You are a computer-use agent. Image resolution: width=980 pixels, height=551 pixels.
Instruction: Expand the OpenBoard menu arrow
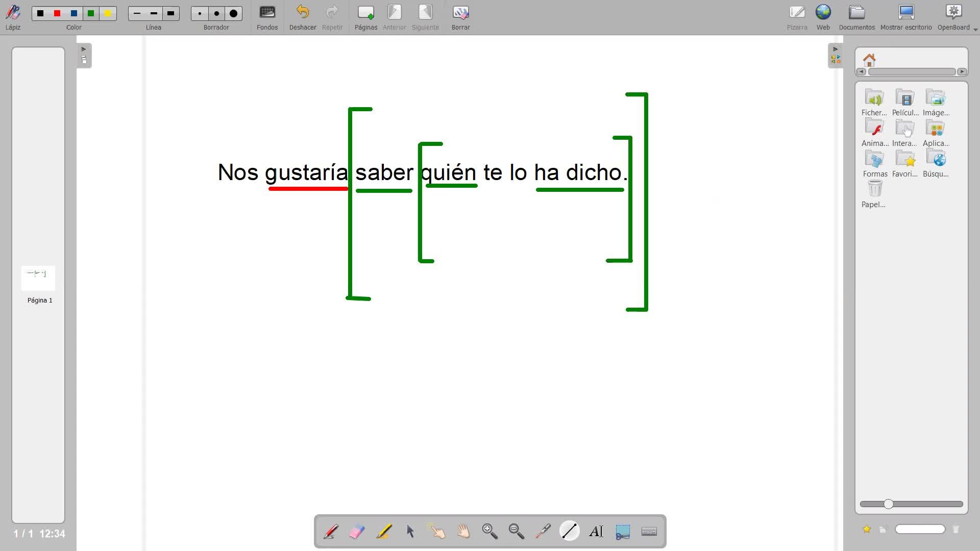(975, 30)
